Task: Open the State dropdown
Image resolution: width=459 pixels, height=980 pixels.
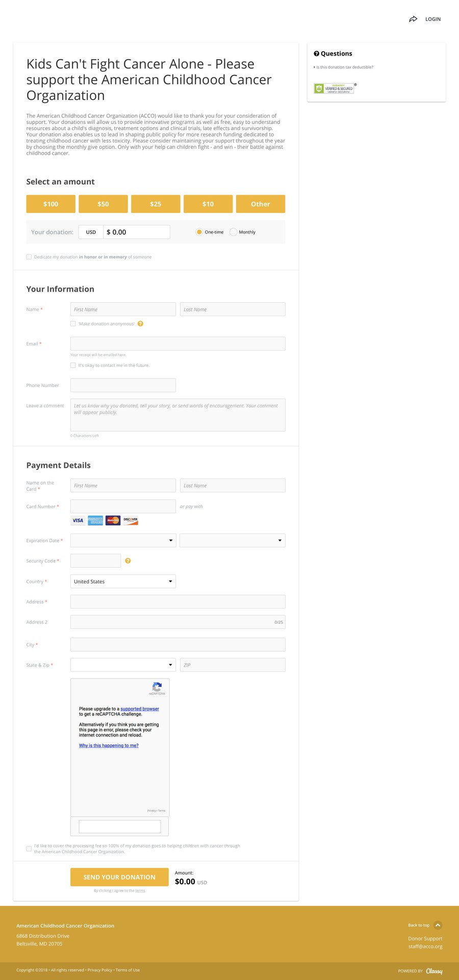Action: (123, 665)
